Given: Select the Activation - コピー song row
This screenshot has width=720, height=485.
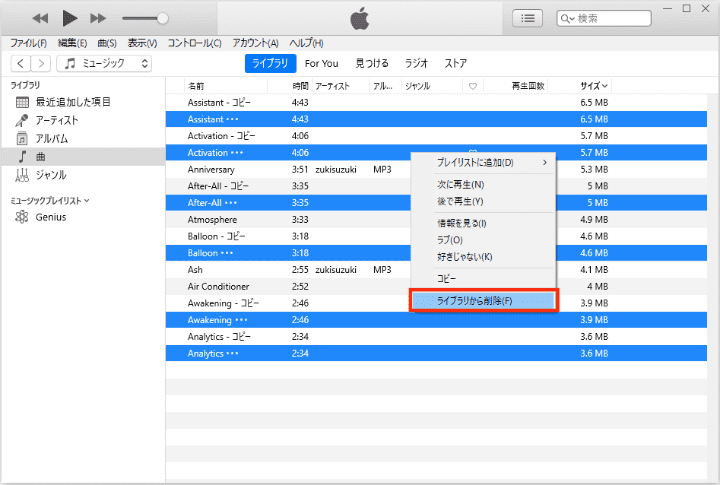Looking at the screenshot, I should coord(436,136).
